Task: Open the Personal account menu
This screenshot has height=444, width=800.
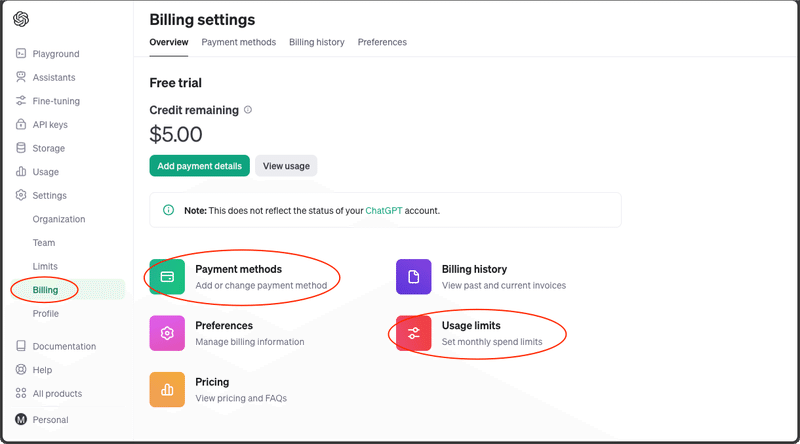Action: tap(49, 420)
